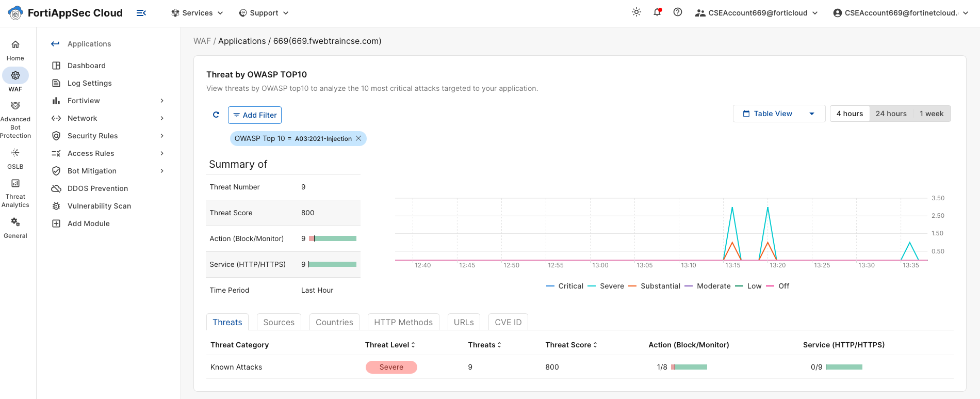Expand the Bot Mitigation submenu chevron
The image size is (980, 399).
[162, 171]
